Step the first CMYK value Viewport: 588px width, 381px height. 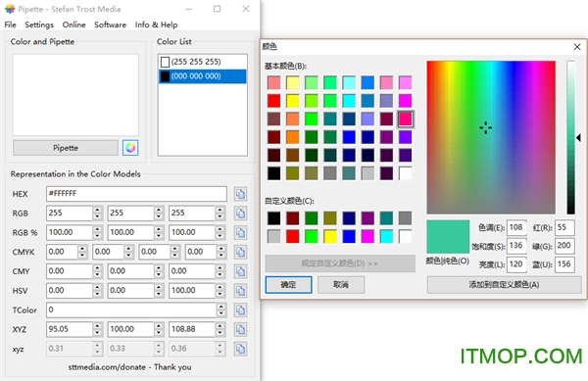pyautogui.click(x=83, y=252)
